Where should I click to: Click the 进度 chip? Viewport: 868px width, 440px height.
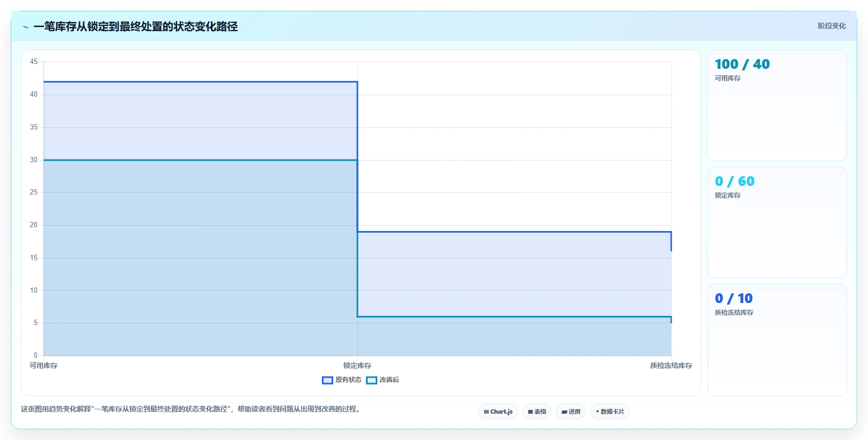tap(571, 412)
